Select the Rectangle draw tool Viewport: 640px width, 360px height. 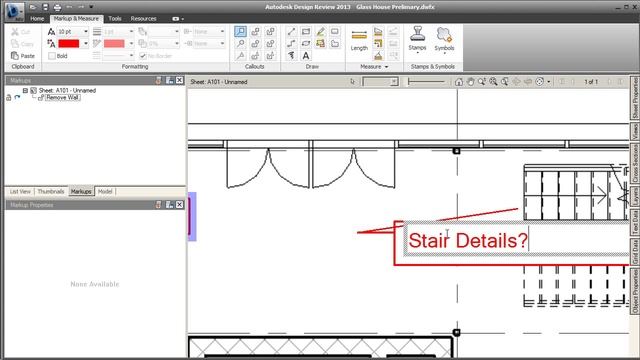(x=306, y=31)
